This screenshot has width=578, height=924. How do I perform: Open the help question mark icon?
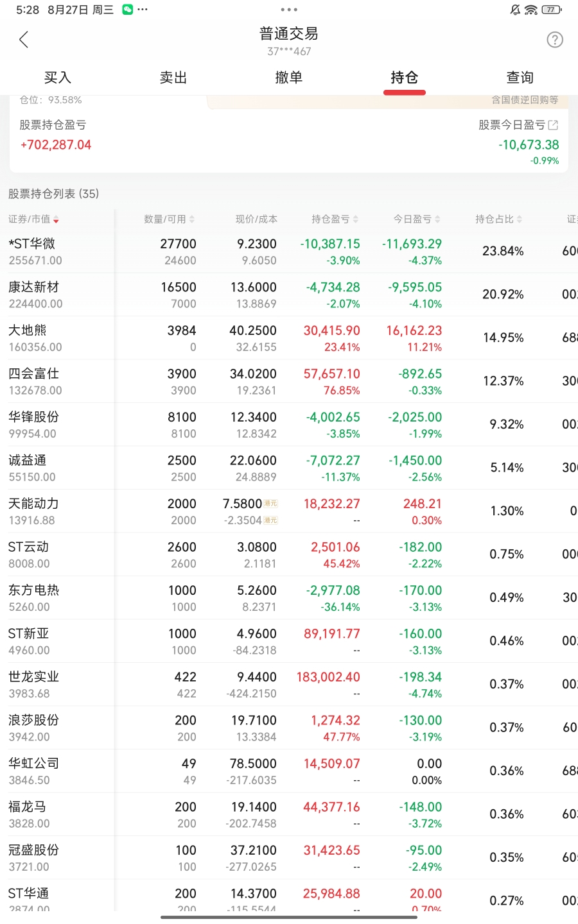coord(555,40)
